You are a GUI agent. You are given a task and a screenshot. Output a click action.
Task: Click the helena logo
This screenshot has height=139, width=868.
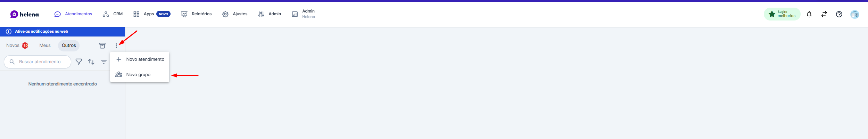(24, 14)
